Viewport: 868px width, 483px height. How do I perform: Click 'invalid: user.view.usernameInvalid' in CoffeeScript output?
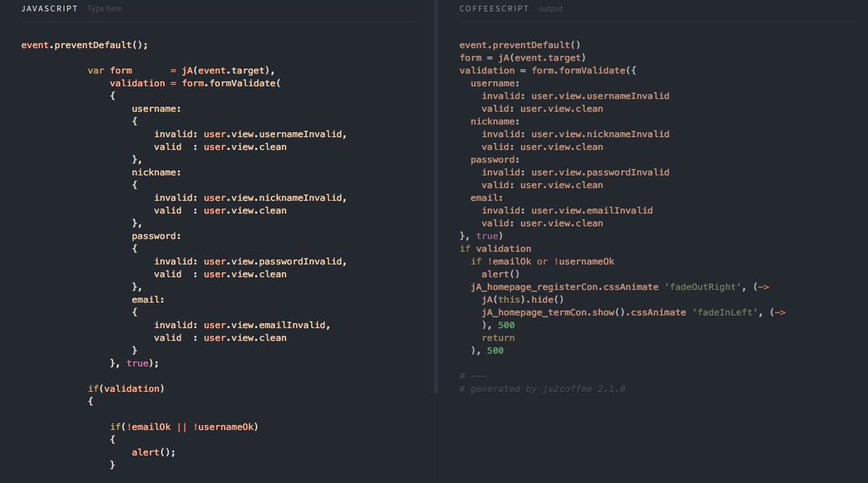[576, 96]
